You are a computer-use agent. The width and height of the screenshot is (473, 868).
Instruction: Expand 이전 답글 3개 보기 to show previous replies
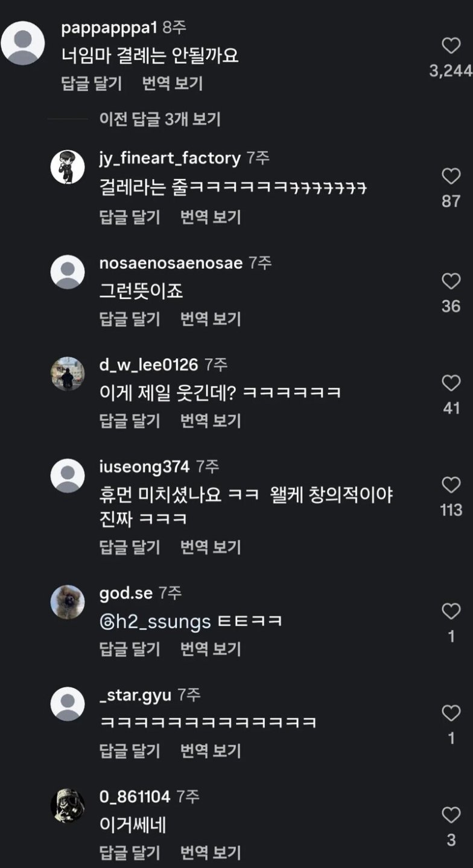point(160,119)
